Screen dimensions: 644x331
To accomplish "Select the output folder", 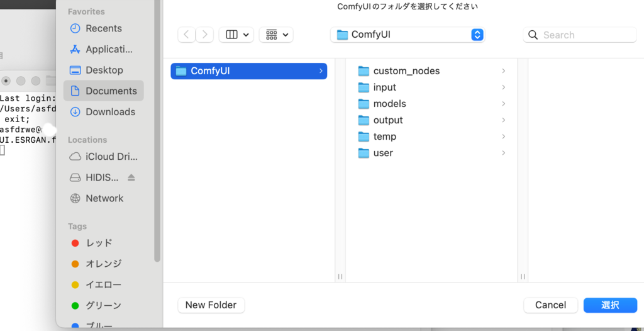I will pyautogui.click(x=431, y=120).
